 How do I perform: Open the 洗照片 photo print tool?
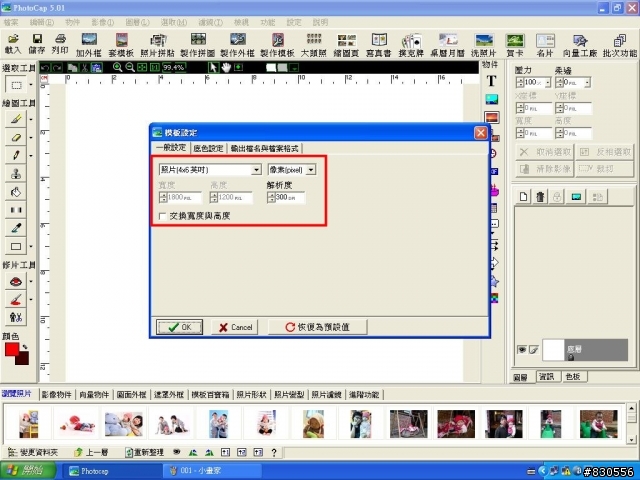[484, 45]
